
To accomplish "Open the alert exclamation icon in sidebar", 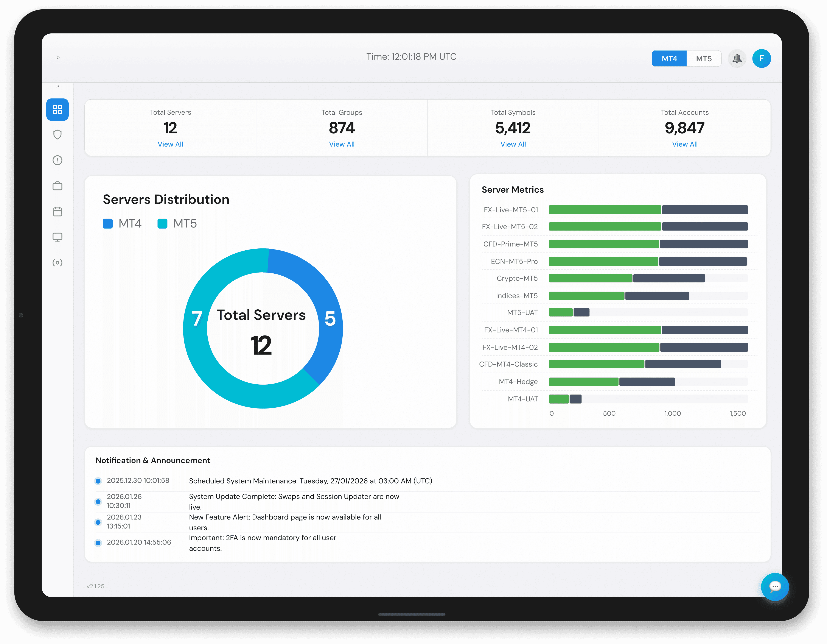I will point(57,160).
